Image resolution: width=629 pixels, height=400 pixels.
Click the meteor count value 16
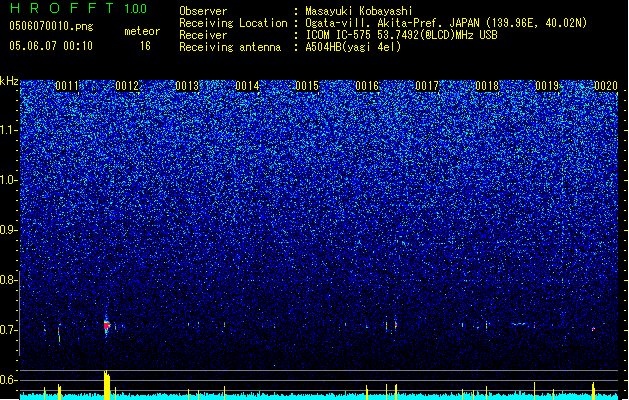[145, 46]
